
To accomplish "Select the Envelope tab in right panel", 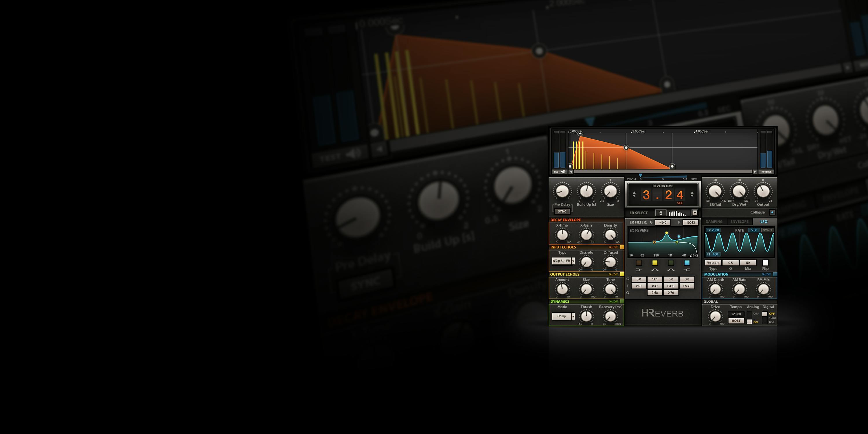I will click(x=740, y=221).
